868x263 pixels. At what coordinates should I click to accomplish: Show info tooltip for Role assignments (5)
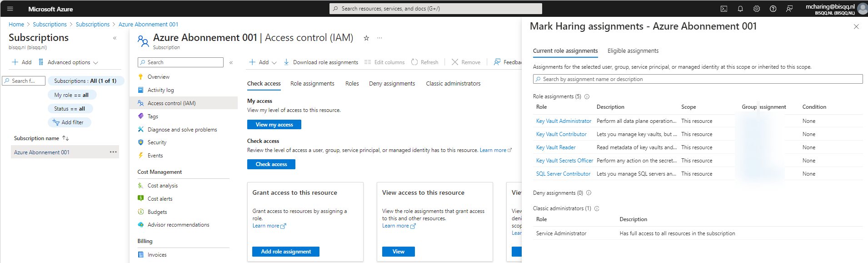[x=587, y=96]
